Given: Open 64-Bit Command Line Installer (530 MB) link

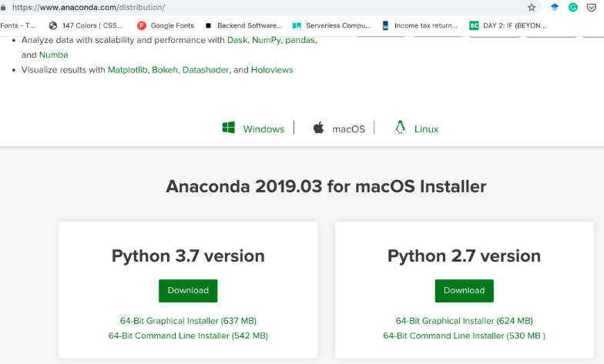Looking at the screenshot, I should (x=464, y=336).
